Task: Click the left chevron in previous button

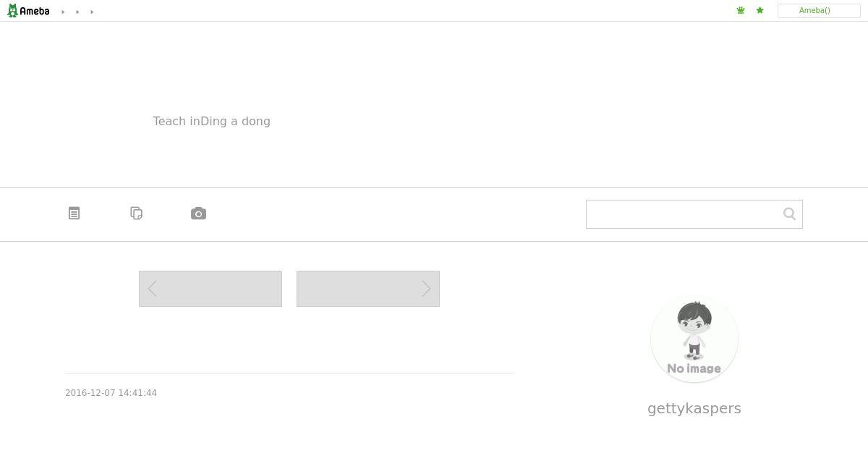Action: 152,289
